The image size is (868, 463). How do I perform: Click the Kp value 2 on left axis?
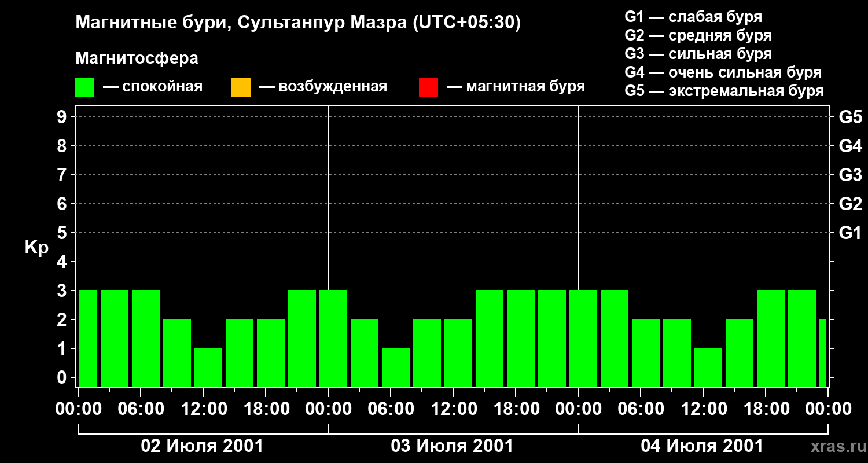pyautogui.click(x=63, y=319)
